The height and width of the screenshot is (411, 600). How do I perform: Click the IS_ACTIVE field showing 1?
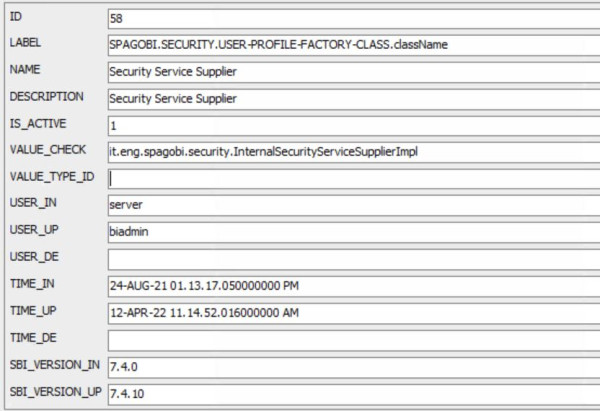coord(354,126)
